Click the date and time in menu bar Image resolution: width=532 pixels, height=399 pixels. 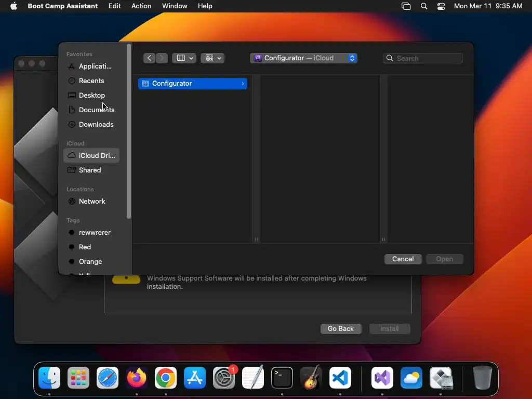point(488,6)
